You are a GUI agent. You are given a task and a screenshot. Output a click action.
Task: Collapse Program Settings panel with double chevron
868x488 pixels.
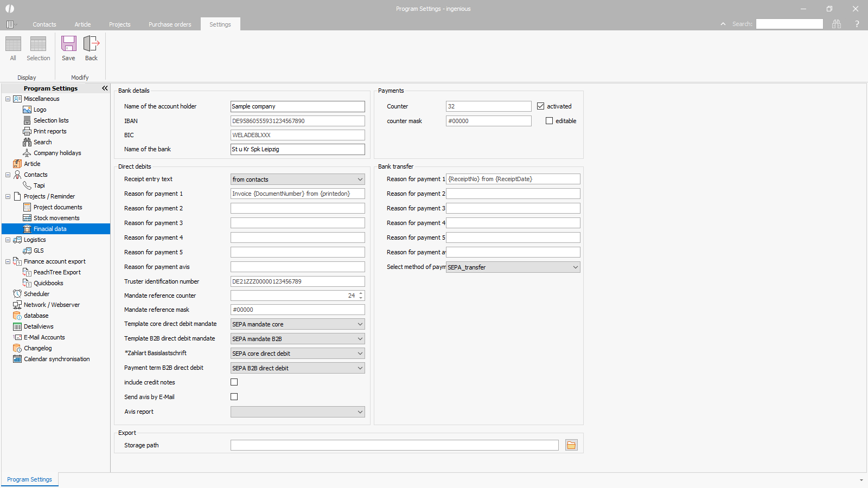click(105, 88)
